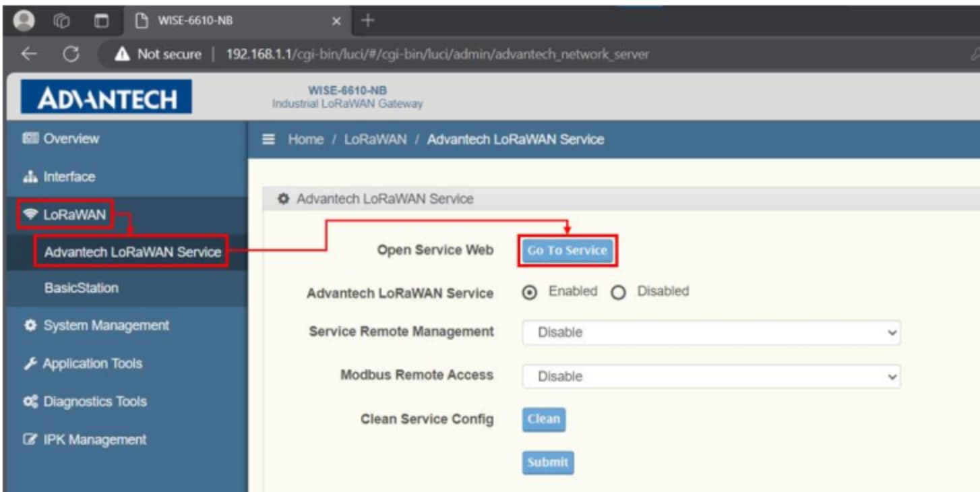Open a new browser tab

(367, 20)
